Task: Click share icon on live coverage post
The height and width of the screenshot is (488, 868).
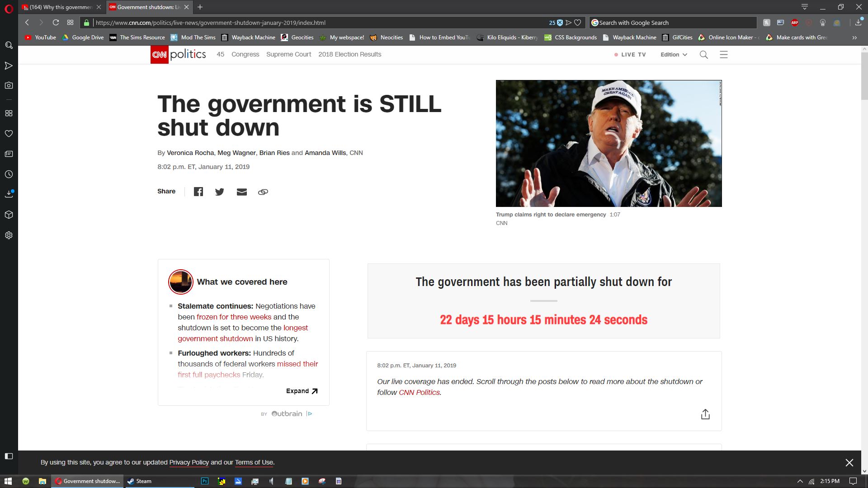Action: [x=705, y=414]
